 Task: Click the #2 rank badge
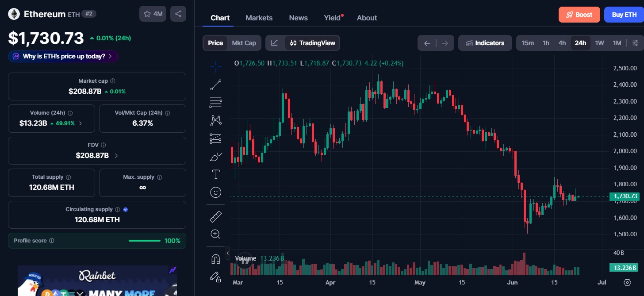[89, 14]
